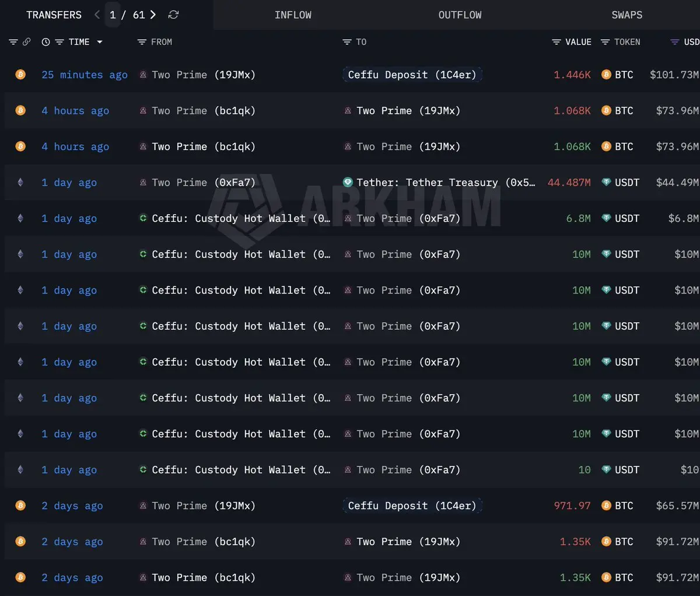This screenshot has width=700, height=596.
Task: Expand the TIME sort dropdown arrow
Action: pos(100,42)
